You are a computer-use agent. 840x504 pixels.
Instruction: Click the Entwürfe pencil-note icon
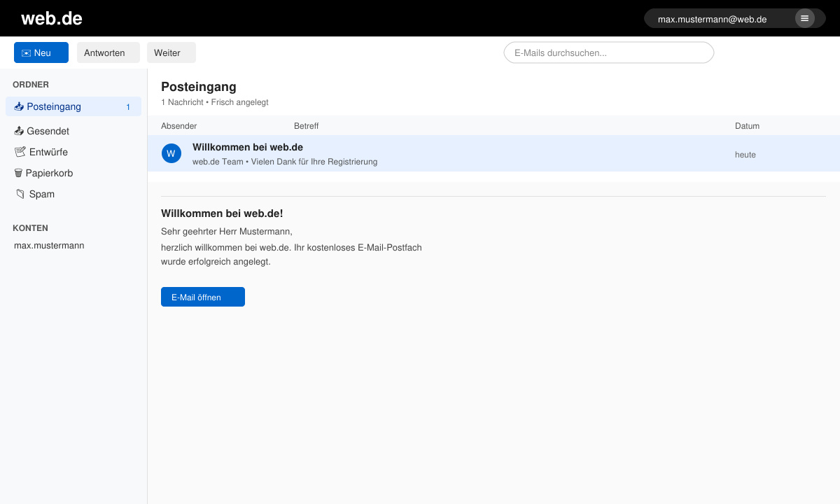[x=20, y=152]
